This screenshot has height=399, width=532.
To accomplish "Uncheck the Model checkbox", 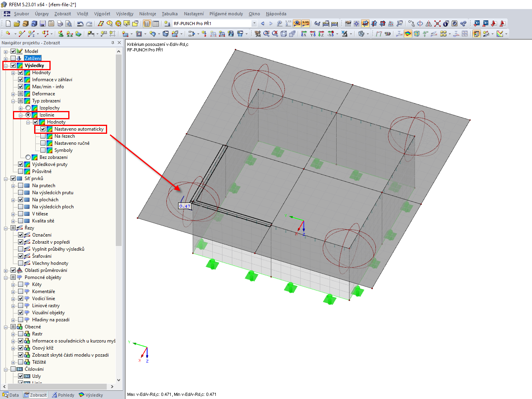I will pos(13,51).
